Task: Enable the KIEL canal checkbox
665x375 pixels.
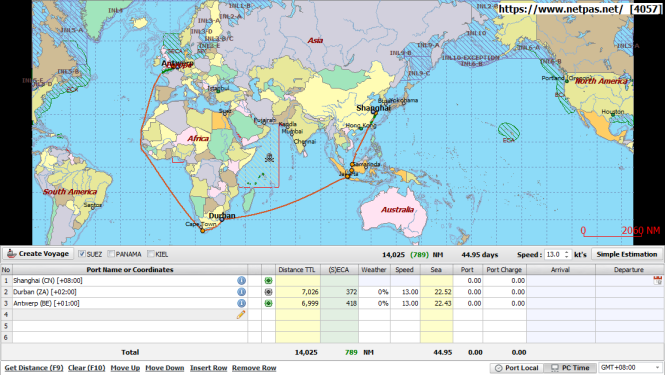Action: click(x=151, y=254)
